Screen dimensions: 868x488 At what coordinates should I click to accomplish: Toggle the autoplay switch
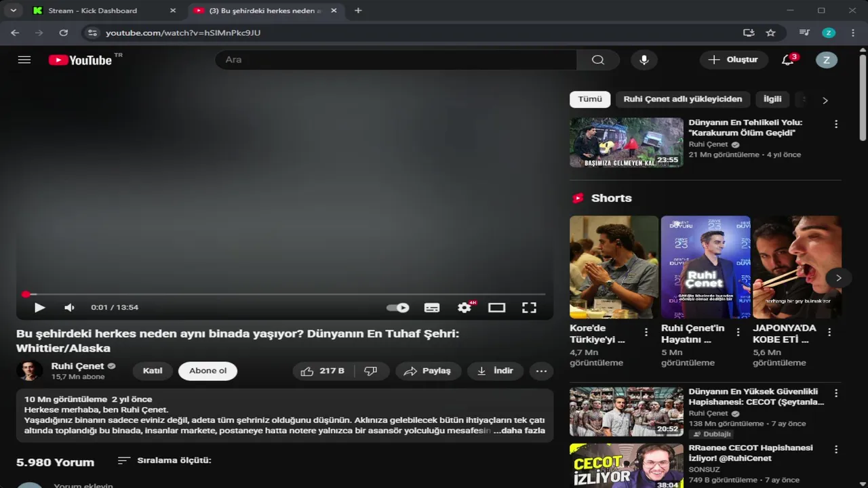click(397, 308)
